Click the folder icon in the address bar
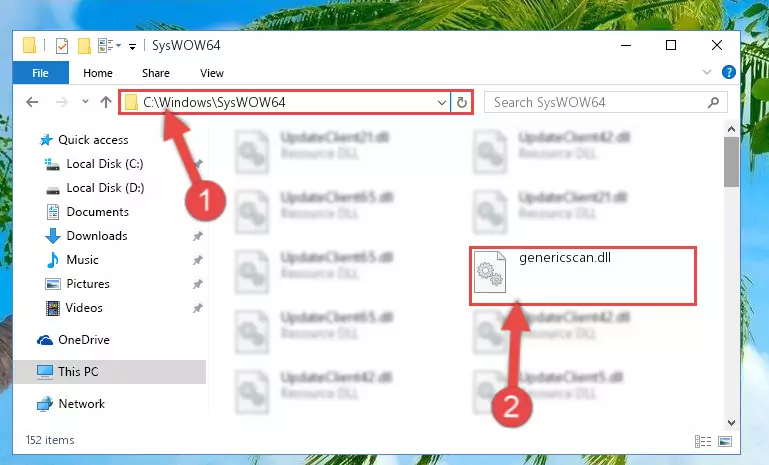This screenshot has width=769, height=465. 131,103
